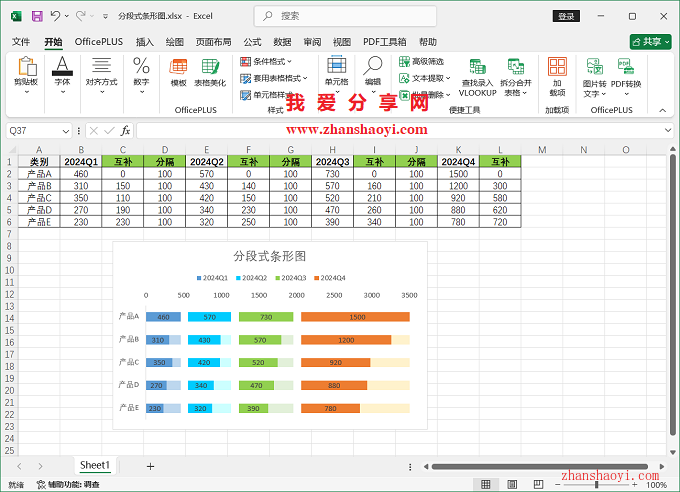The image size is (680, 492).
Task: Open the 加载项 add-ins icon
Action: coord(557,75)
